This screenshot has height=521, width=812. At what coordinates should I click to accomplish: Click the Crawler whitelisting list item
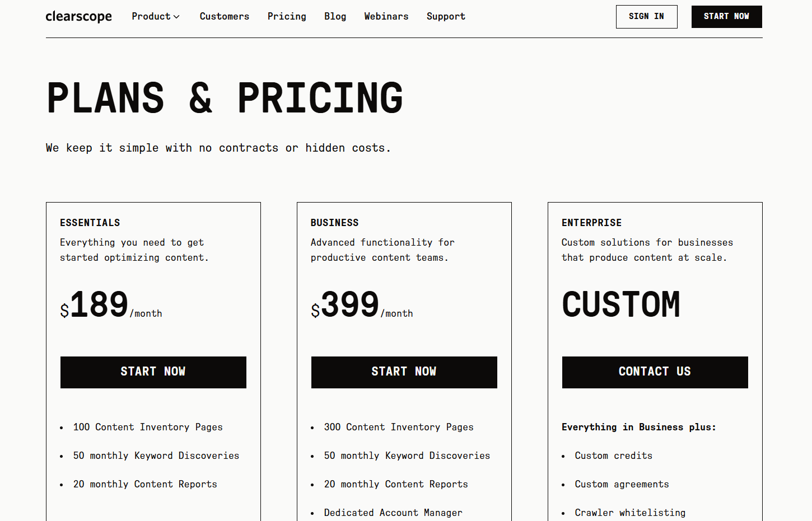tap(629, 513)
